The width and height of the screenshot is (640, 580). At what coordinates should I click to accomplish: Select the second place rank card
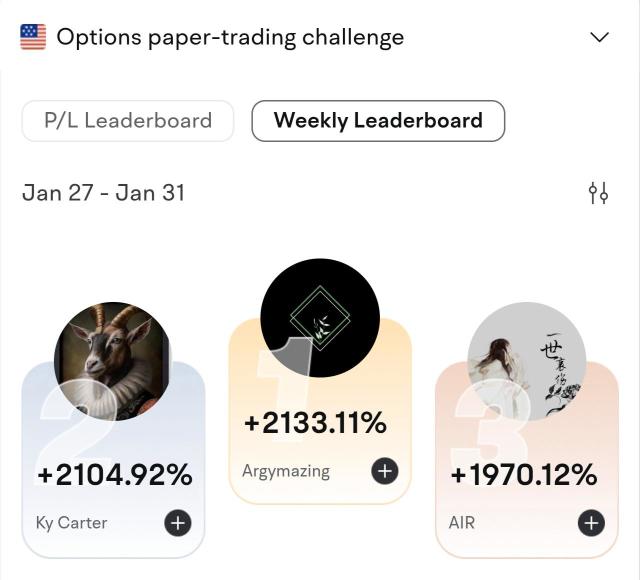[113, 460]
